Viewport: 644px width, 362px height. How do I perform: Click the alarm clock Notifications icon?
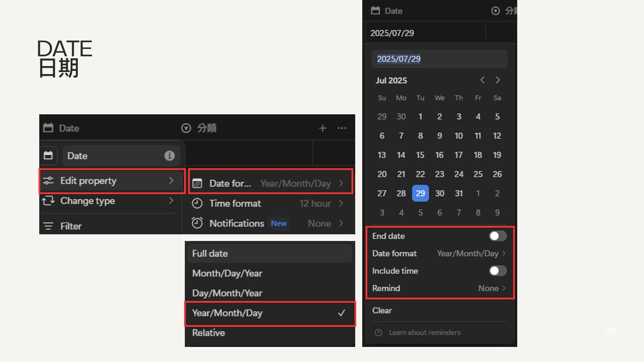(x=197, y=223)
